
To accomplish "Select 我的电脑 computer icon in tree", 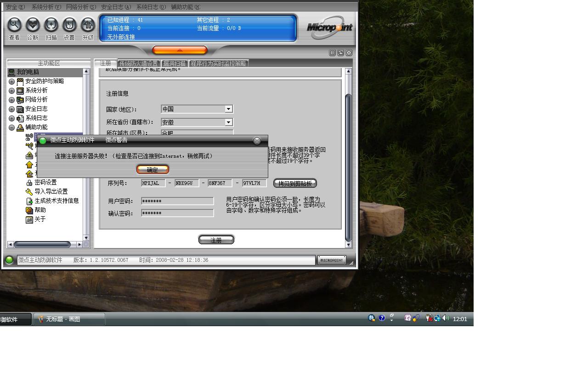I will (11, 72).
